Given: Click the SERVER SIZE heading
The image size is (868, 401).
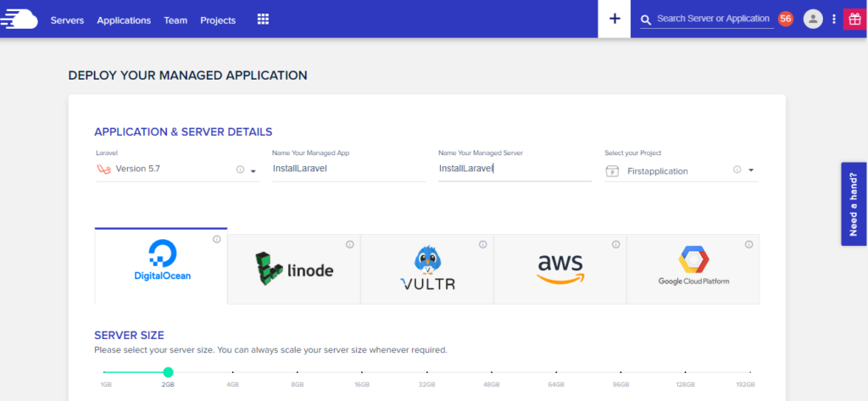Looking at the screenshot, I should [129, 335].
